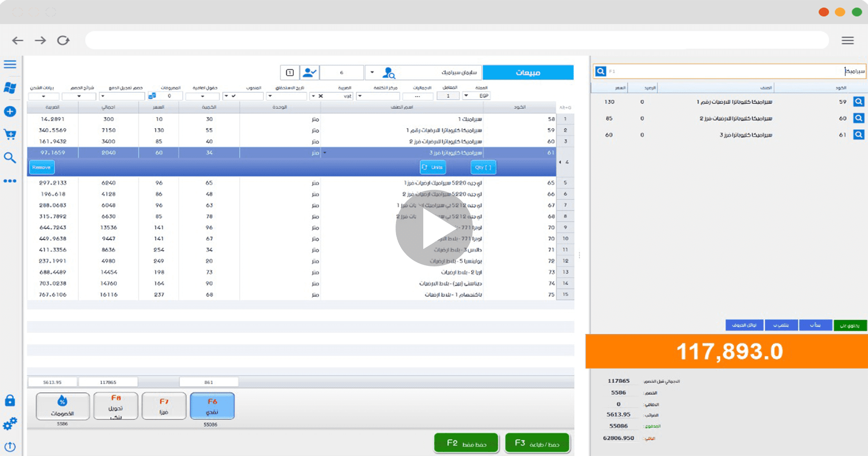Open unit dropdown in highlighted row 61
This screenshot has height=456, width=868.
325,153
